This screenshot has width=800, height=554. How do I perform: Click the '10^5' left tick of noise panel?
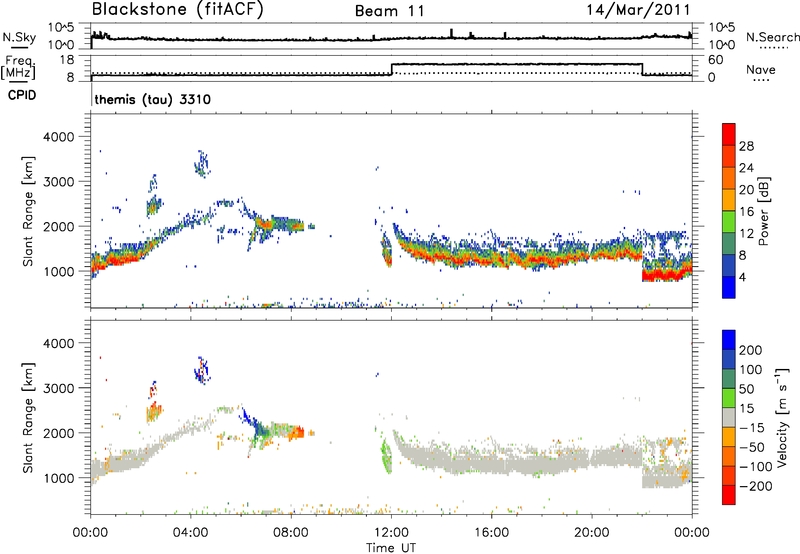61,27
